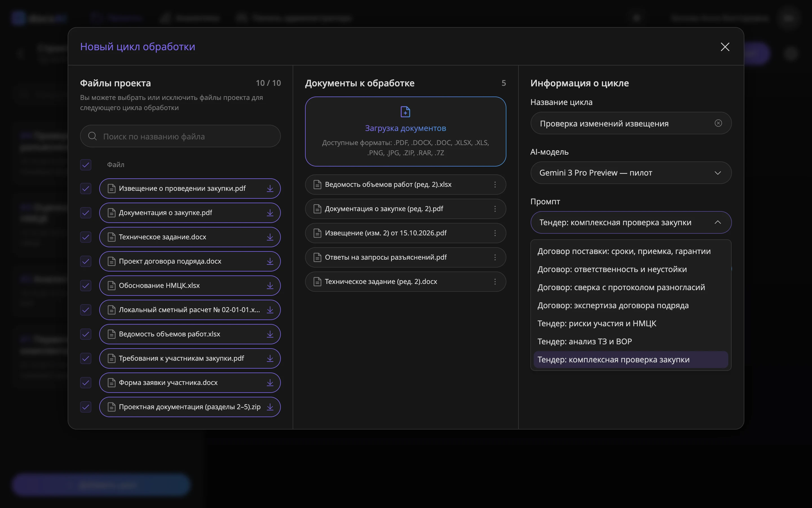Uncheck Документация о закупке.pdf checkbox

point(85,213)
